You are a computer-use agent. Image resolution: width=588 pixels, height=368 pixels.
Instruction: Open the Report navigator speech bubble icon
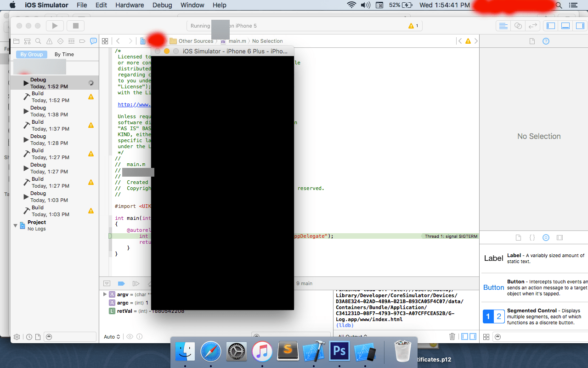93,41
